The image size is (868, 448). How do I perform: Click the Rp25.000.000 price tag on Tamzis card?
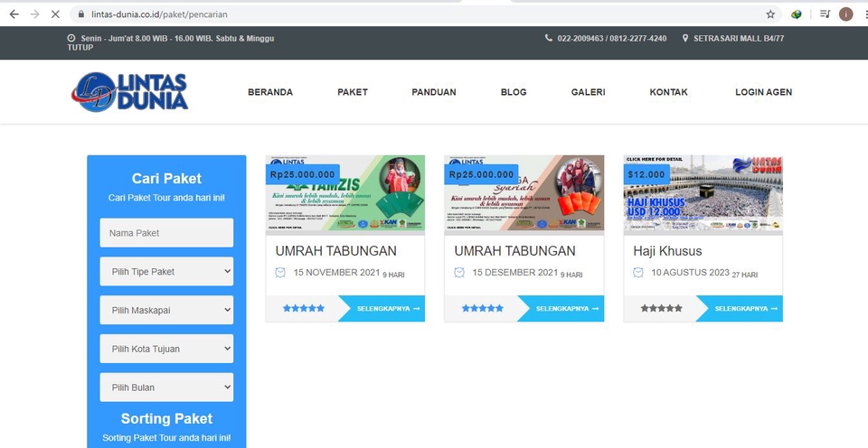(x=303, y=174)
